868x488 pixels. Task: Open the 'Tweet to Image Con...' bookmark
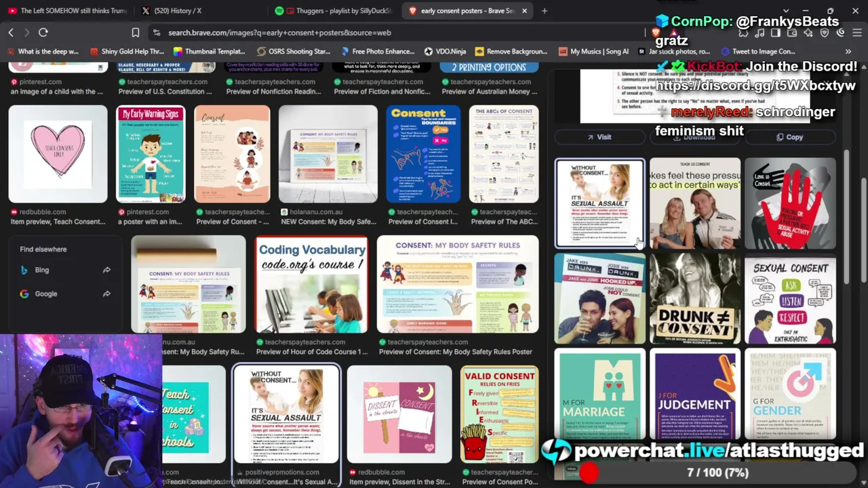point(757,52)
